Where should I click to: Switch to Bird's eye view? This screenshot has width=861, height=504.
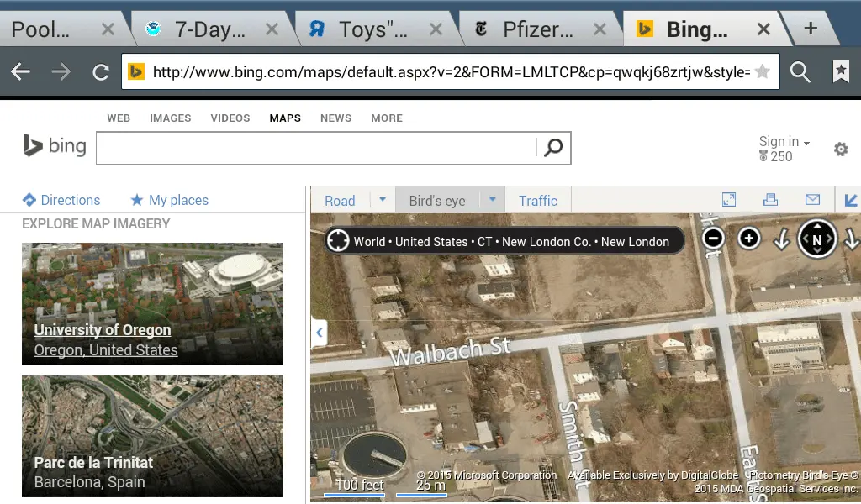[x=437, y=200]
